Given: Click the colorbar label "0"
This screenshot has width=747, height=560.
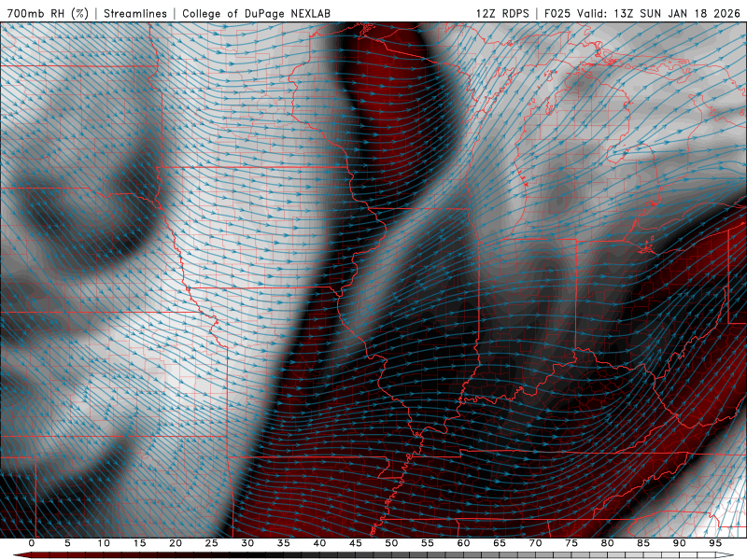Looking at the screenshot, I should [32, 543].
